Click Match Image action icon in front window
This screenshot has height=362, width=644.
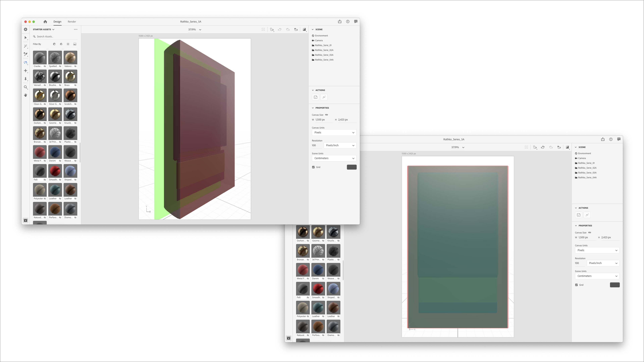[324, 97]
